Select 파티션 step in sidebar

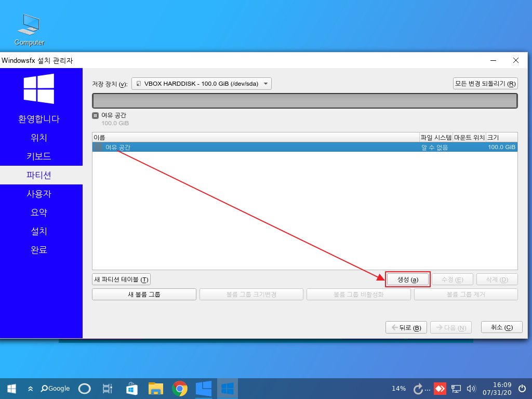(41, 175)
